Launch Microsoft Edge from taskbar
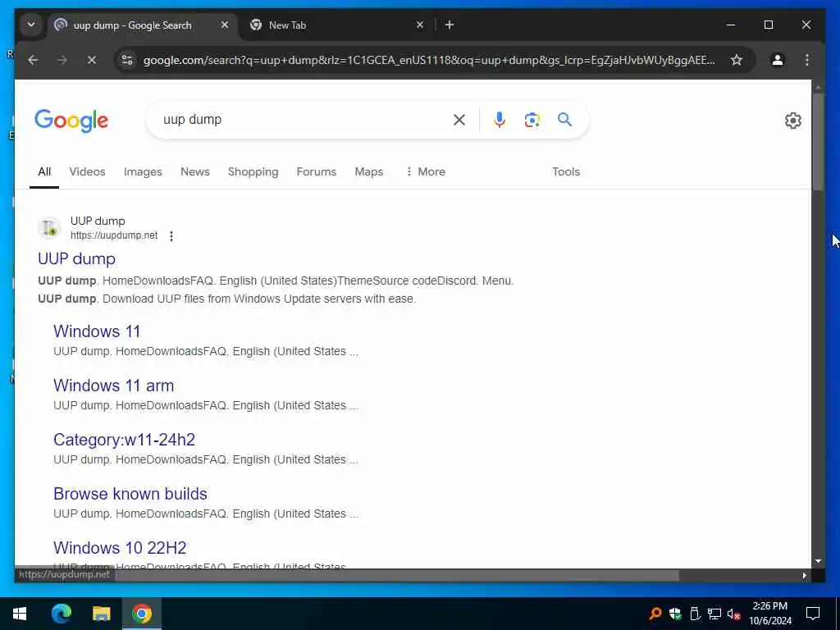Screen dimensions: 840x630 point(61,614)
